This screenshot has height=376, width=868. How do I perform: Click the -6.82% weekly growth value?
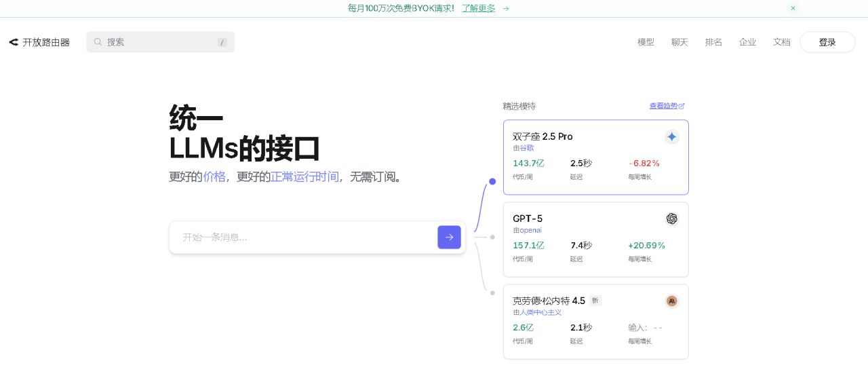(x=644, y=163)
